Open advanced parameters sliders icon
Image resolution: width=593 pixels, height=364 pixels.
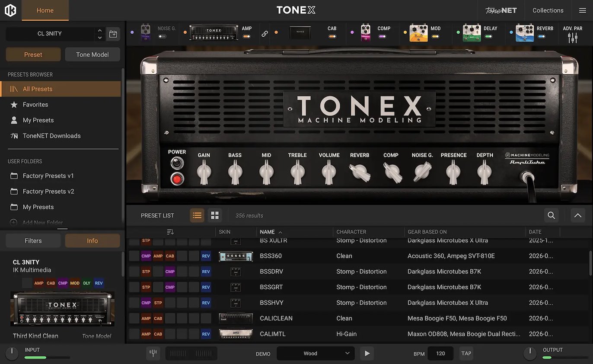click(x=573, y=38)
